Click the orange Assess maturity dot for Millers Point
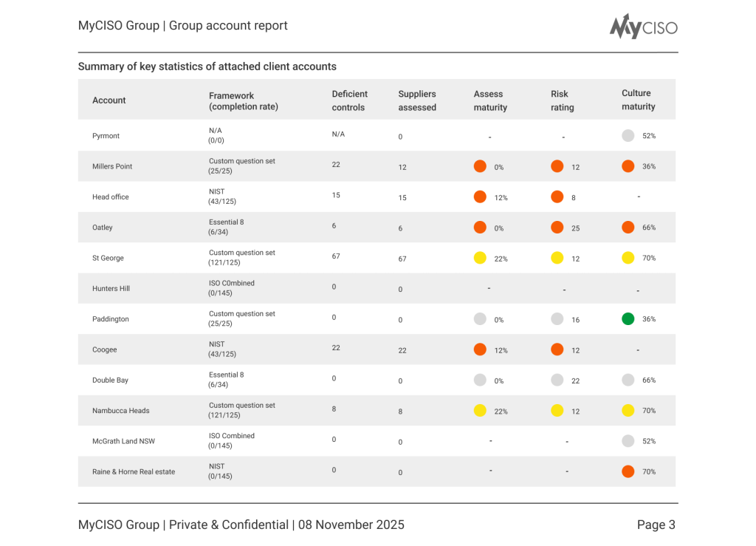Viewport: 756px width, 546px height. point(480,166)
